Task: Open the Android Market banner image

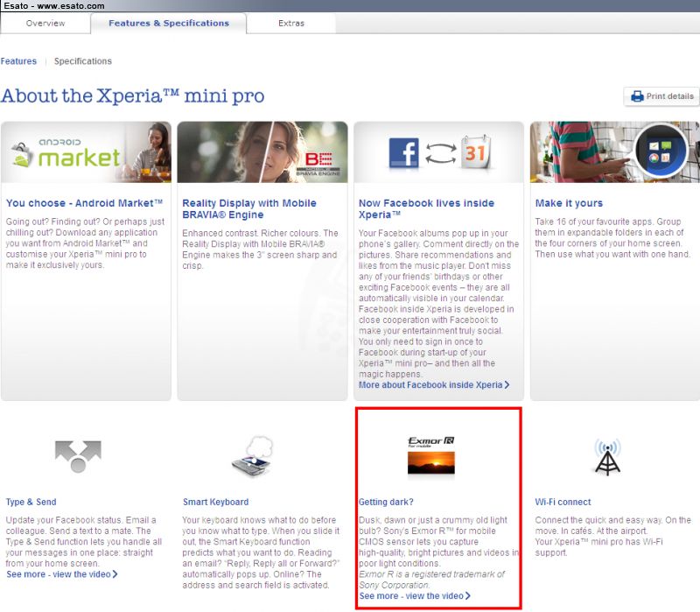Action: [x=86, y=151]
